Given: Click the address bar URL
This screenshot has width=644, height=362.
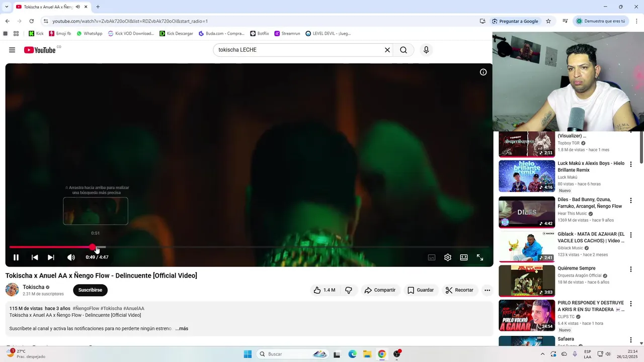Looking at the screenshot, I should pyautogui.click(x=130, y=21).
